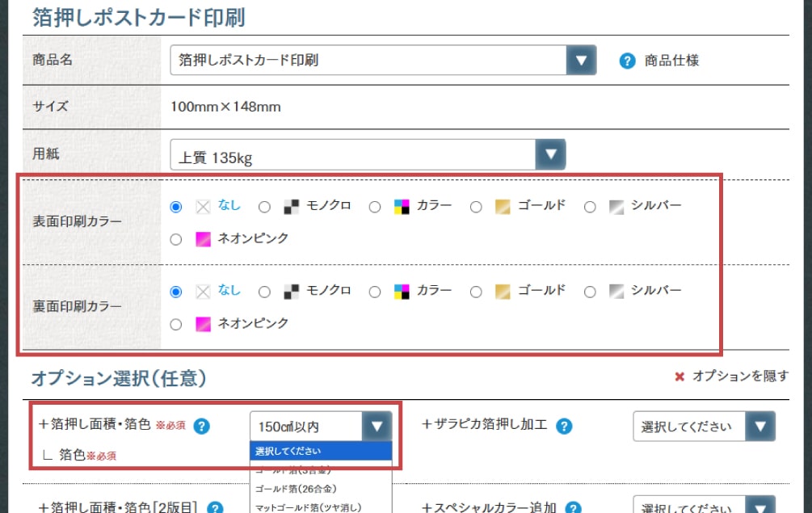Viewport: 812px width, 513px height.
Task: Click the 150㎠以内 foil area dropdown
Action: [321, 426]
